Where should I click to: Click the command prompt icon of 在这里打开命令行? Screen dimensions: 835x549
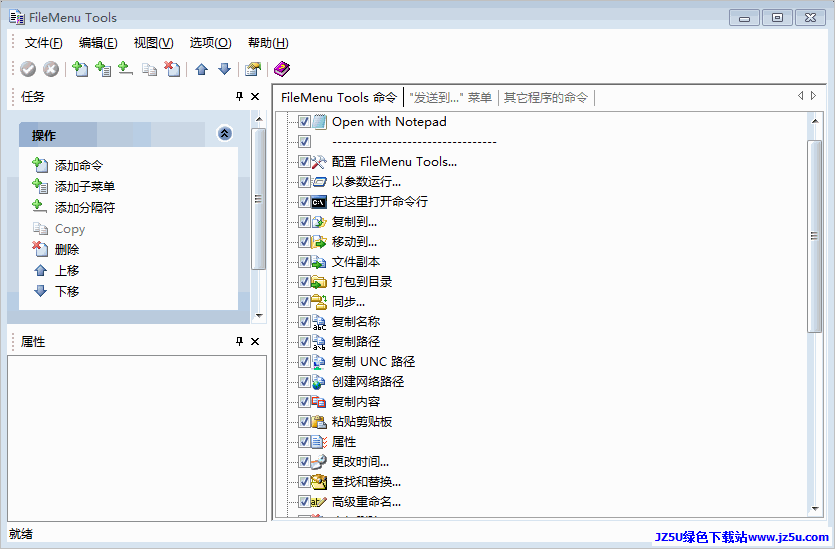[x=319, y=202]
